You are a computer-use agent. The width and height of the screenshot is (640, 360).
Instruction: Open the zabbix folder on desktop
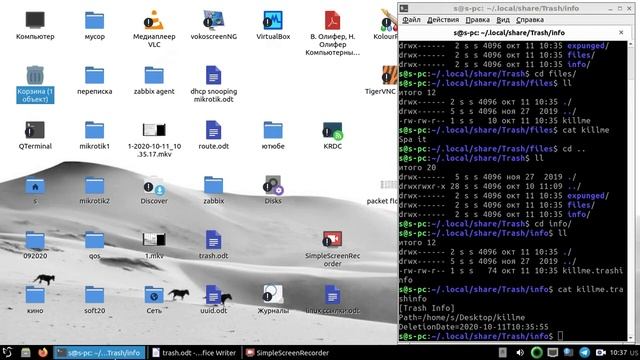point(213,190)
